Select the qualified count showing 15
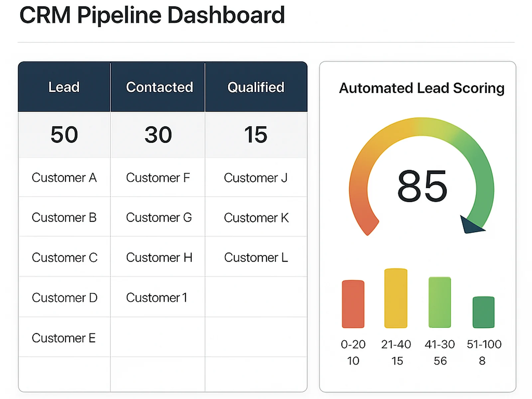532x399 pixels. (x=255, y=134)
